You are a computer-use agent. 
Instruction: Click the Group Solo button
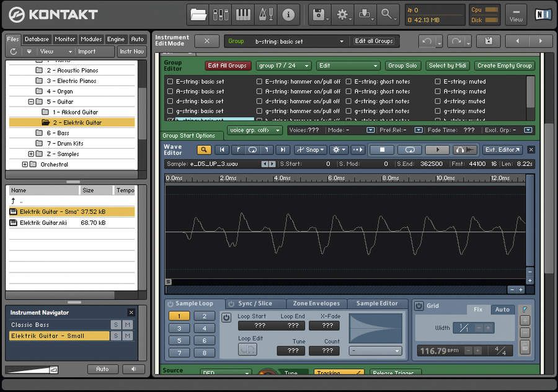[x=402, y=66]
